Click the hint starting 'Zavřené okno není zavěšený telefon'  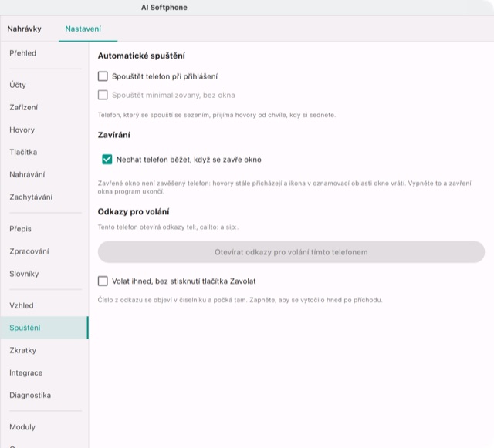(x=285, y=187)
